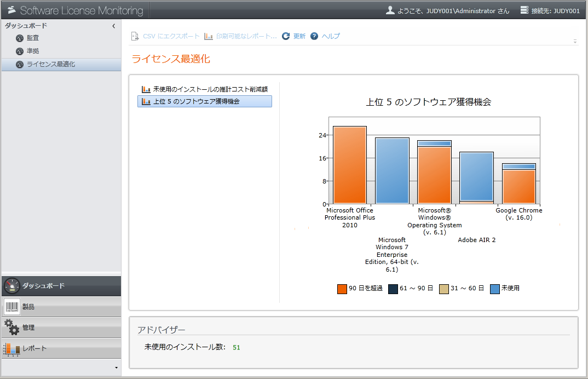This screenshot has height=379, width=588.
Task: Open the navigation pane options arrow below レポート
Action: point(116,367)
